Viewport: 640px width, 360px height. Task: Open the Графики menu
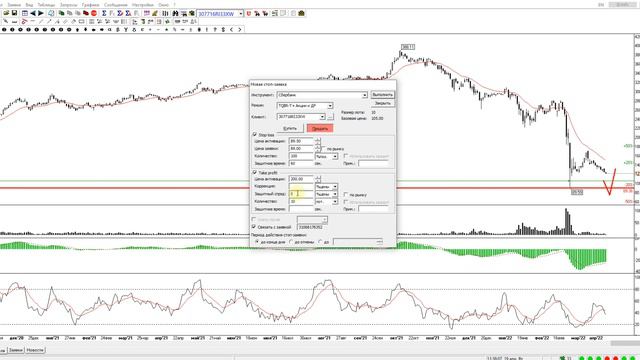91,5
